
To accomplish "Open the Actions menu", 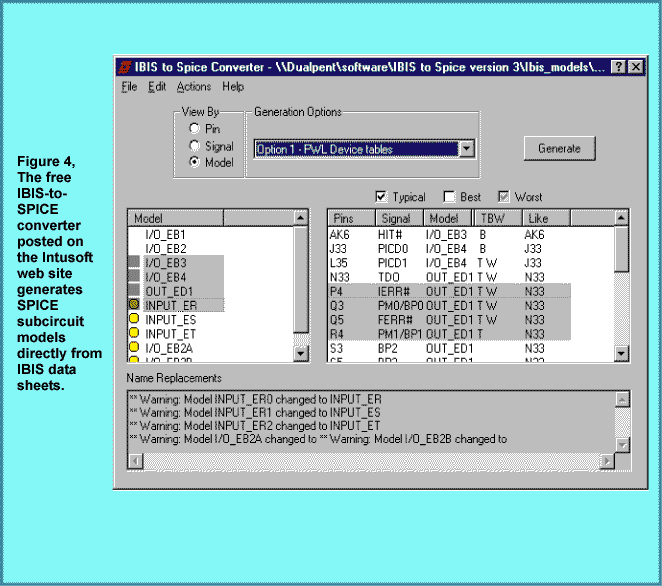I will coord(194,87).
